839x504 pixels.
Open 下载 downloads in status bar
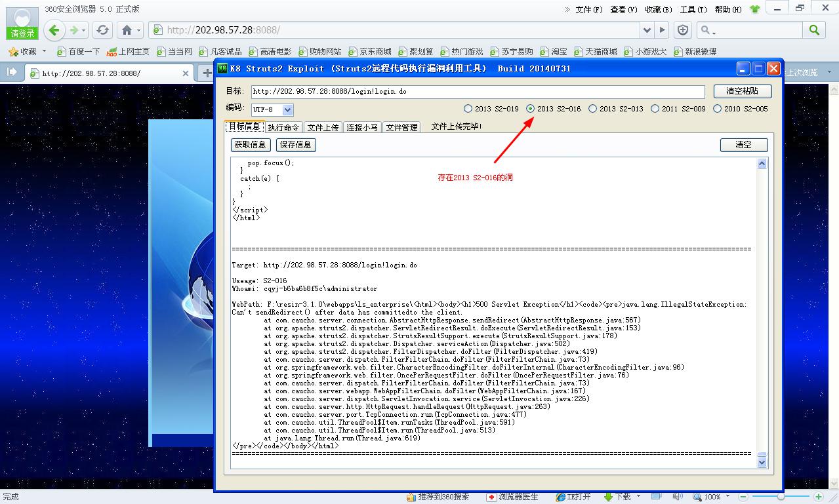[617, 497]
